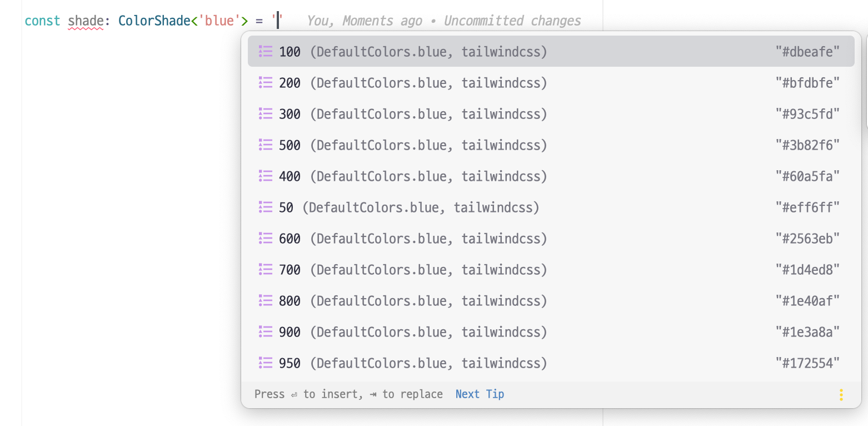Select the 400 blue shade completion
Viewport: 868px width, 426px height.
tap(412, 176)
